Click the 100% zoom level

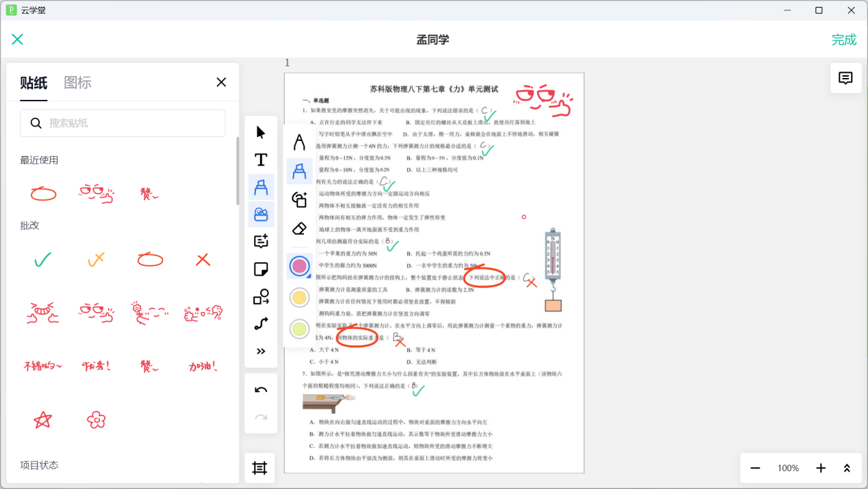(x=788, y=468)
